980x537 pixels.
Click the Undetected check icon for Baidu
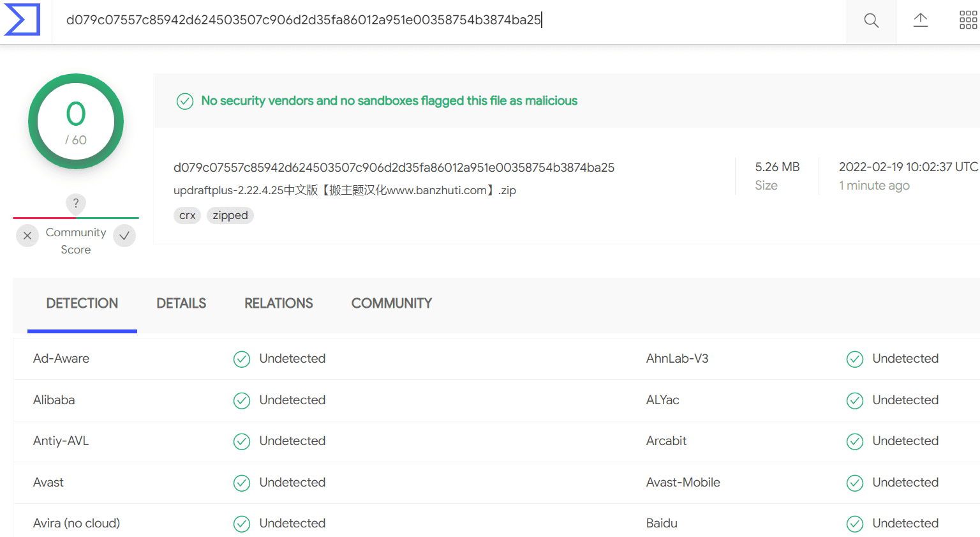855,524
